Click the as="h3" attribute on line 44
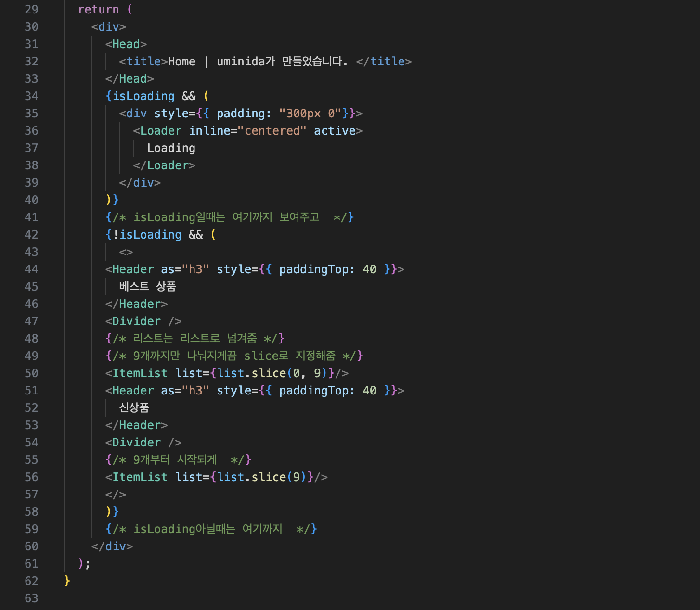 pyautogui.click(x=185, y=269)
